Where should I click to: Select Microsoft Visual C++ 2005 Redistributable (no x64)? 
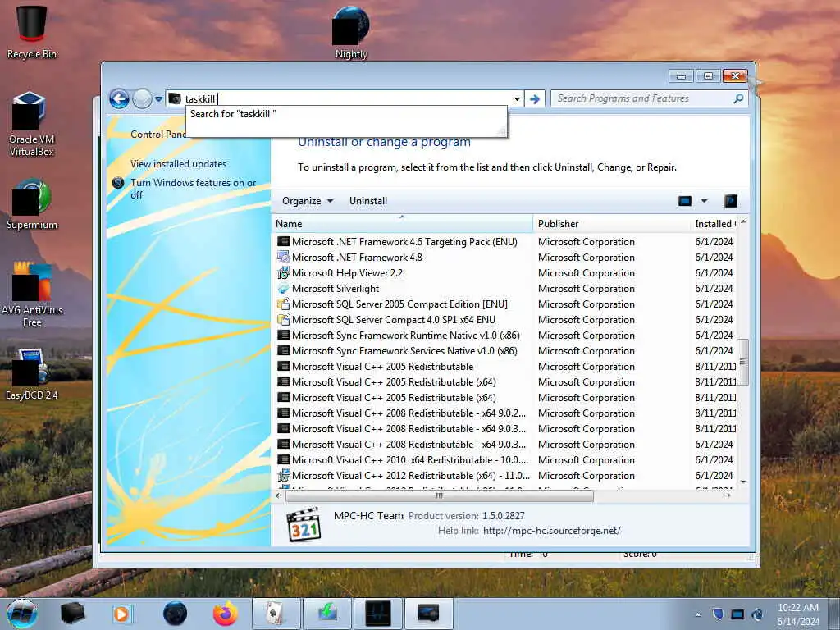pos(382,366)
